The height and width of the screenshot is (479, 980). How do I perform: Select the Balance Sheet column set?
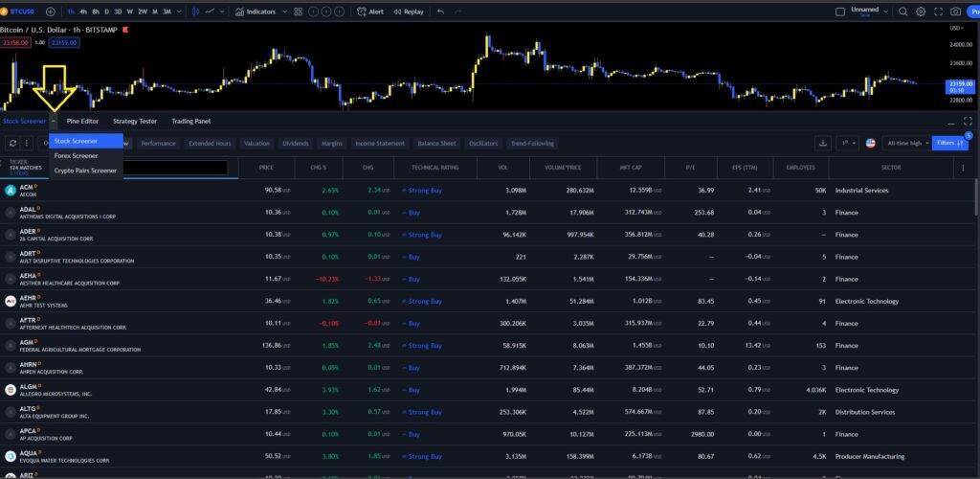(x=436, y=143)
